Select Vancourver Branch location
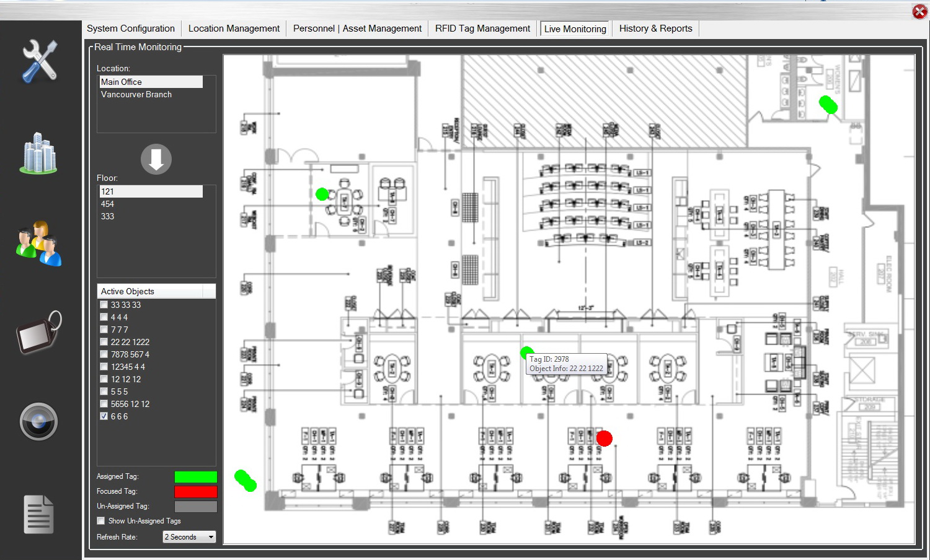Screen dimensions: 930x560 (x=136, y=95)
